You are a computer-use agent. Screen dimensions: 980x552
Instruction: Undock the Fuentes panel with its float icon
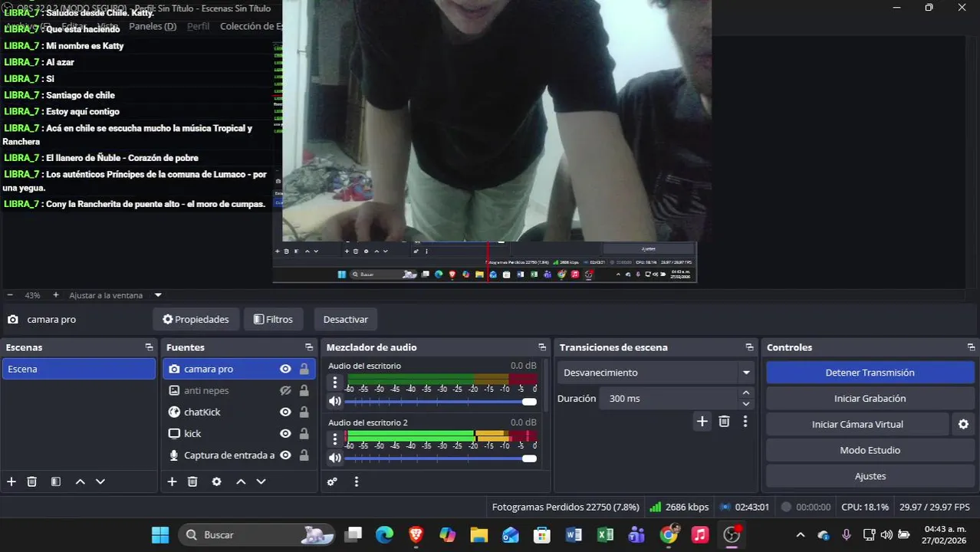[x=309, y=347]
